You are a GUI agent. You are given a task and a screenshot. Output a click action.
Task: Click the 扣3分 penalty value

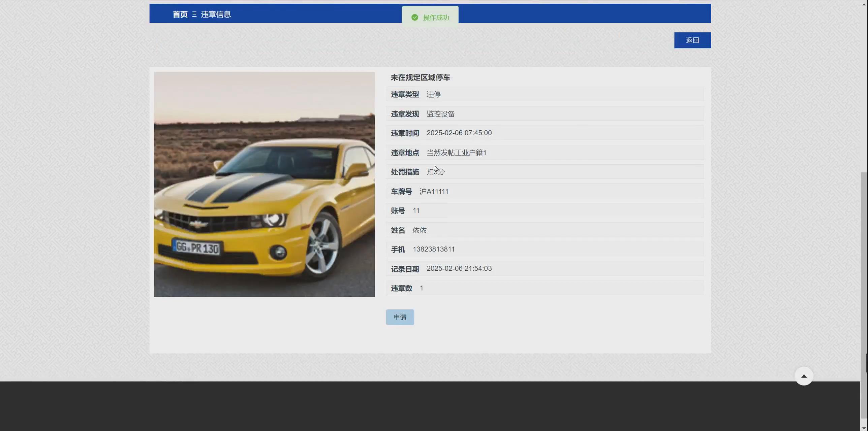pyautogui.click(x=436, y=172)
